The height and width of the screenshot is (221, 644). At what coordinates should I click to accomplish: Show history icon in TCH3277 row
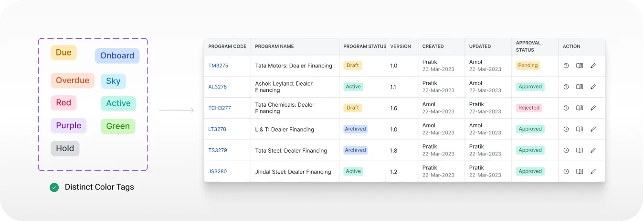[566, 108]
